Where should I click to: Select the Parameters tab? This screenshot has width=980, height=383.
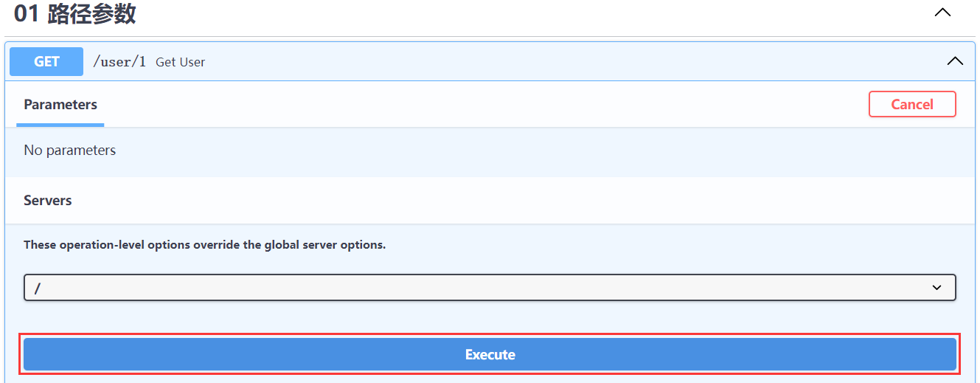60,105
